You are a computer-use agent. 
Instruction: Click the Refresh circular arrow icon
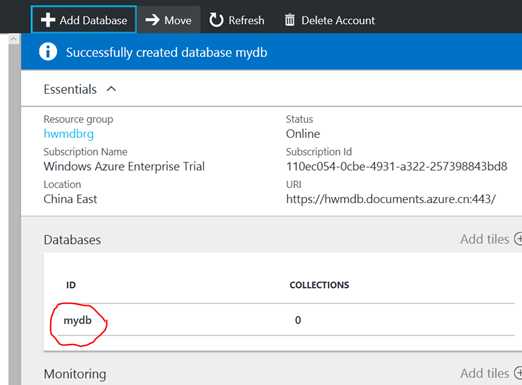(x=216, y=20)
